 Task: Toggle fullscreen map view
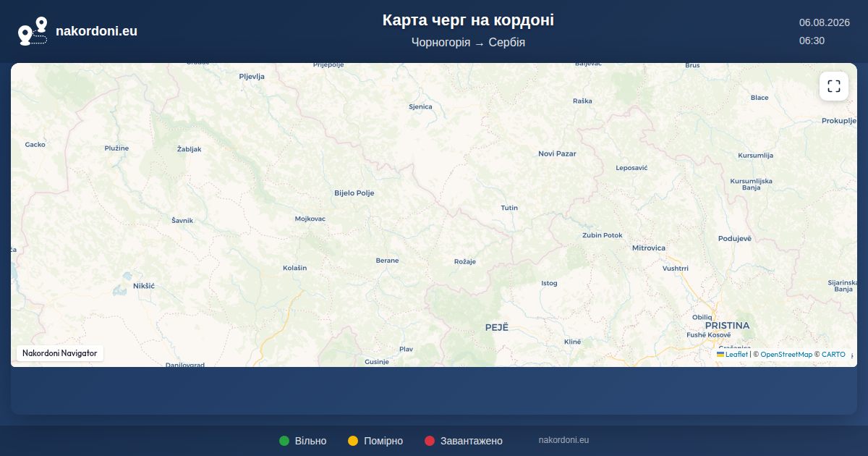pos(834,86)
